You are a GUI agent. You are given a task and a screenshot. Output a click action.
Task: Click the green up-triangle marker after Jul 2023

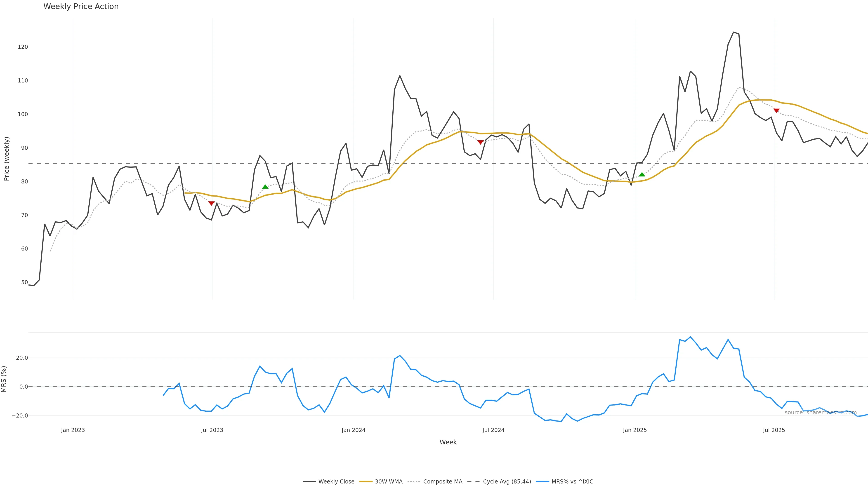click(265, 187)
